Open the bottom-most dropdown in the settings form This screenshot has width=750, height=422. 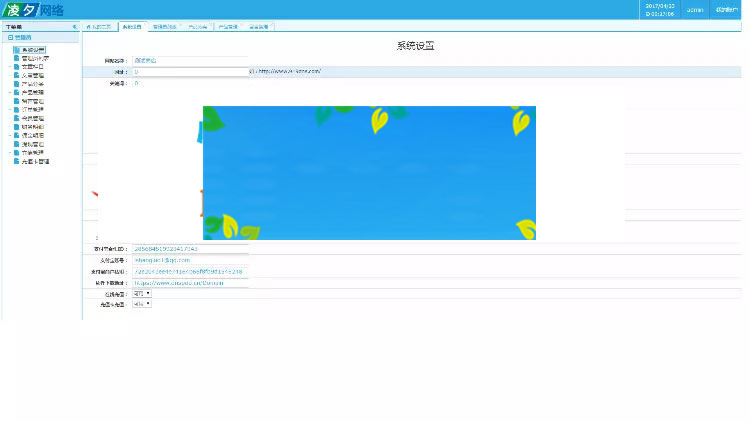141,304
